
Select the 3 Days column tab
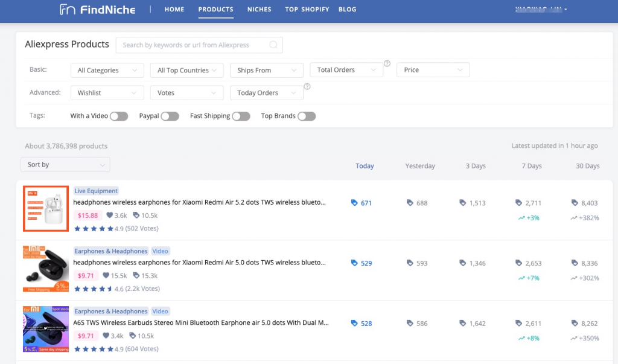[x=476, y=166]
